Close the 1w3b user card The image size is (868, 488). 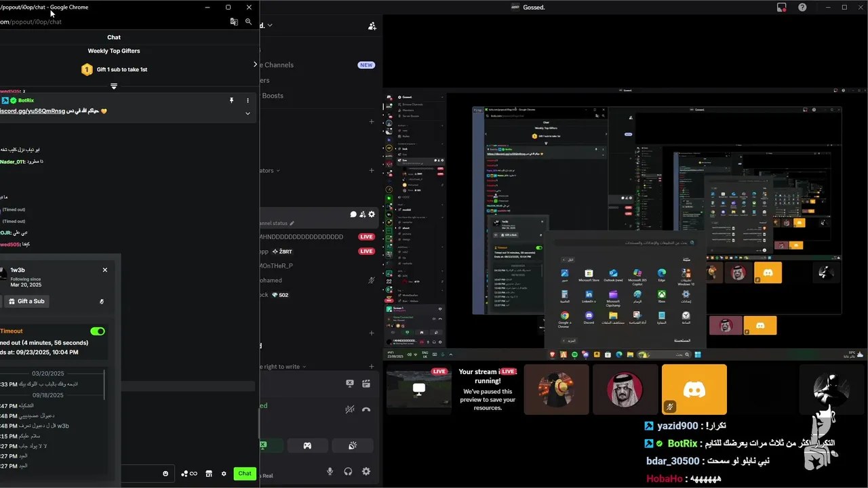point(105,270)
